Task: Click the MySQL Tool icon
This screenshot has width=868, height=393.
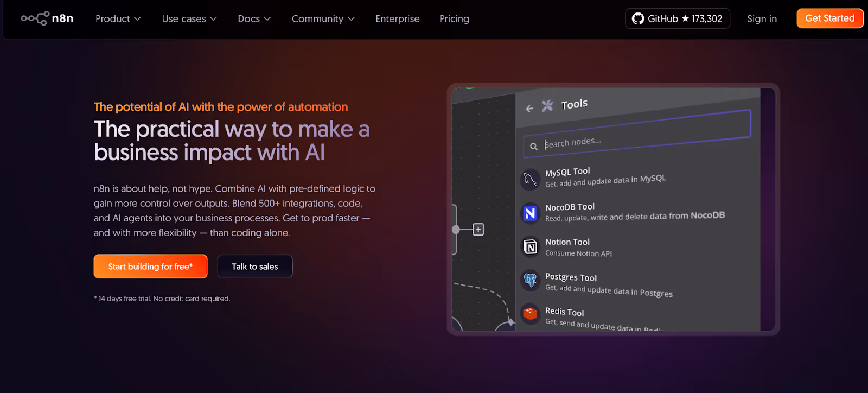Action: point(530,180)
